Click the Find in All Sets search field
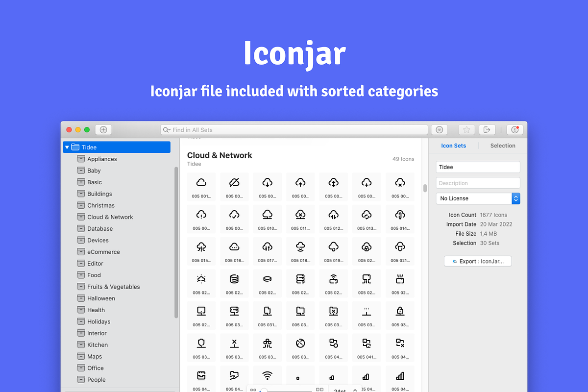Image resolution: width=588 pixels, height=392 pixels. tap(294, 130)
